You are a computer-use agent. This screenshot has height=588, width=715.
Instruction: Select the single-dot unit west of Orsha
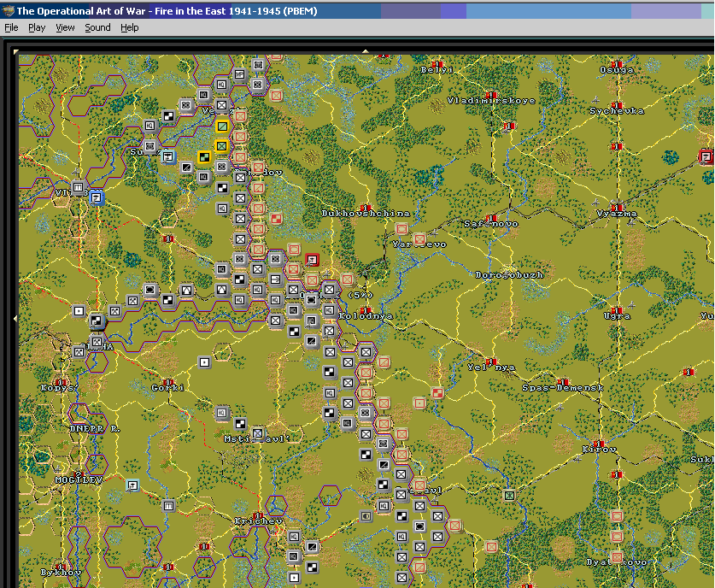point(79,311)
